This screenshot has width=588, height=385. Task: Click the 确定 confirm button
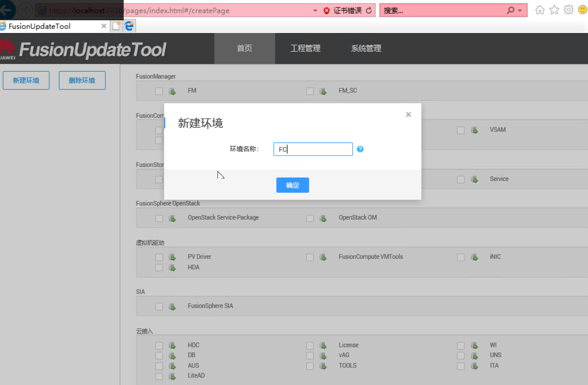[x=292, y=185]
